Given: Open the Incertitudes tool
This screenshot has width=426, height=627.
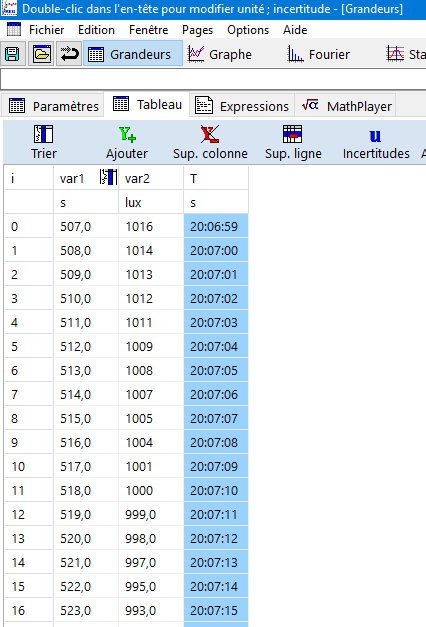Looking at the screenshot, I should [x=376, y=142].
